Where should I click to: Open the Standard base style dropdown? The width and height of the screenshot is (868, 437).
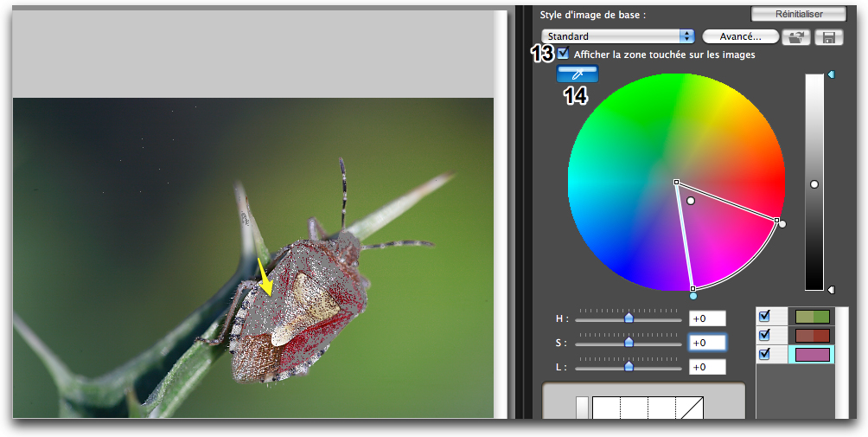(x=618, y=36)
